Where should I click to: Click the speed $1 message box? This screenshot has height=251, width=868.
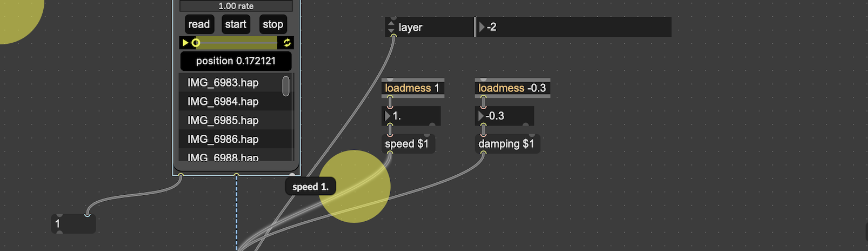click(406, 144)
